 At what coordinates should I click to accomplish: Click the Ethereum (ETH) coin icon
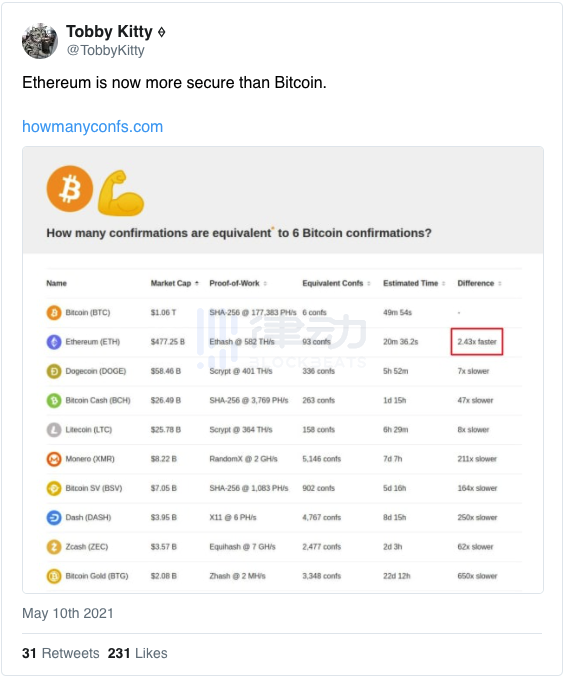coord(54,342)
